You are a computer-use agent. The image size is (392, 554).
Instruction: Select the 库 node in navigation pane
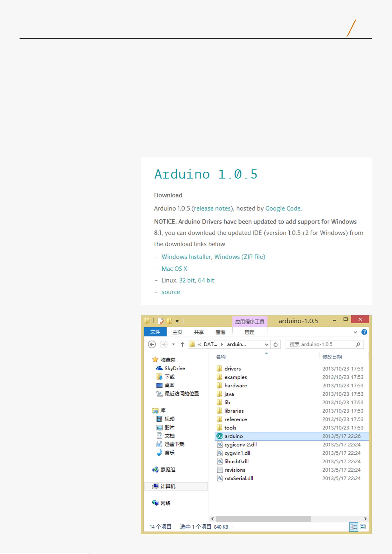163,410
